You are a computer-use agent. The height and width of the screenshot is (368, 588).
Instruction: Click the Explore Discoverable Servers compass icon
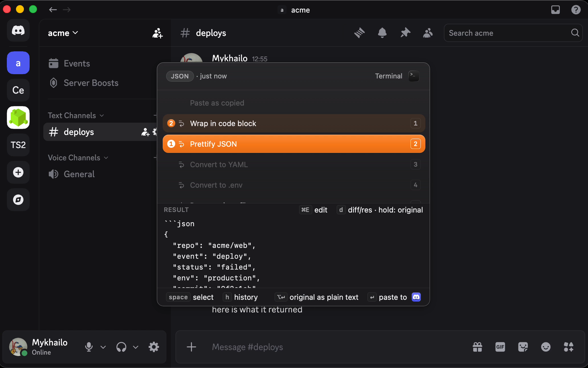click(x=18, y=200)
